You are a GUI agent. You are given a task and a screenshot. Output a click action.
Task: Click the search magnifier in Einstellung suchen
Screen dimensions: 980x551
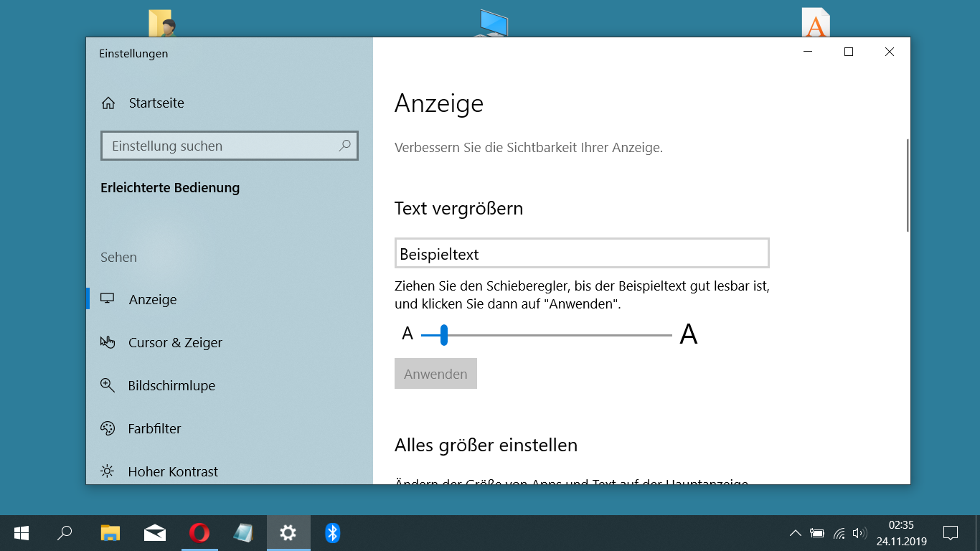344,146
